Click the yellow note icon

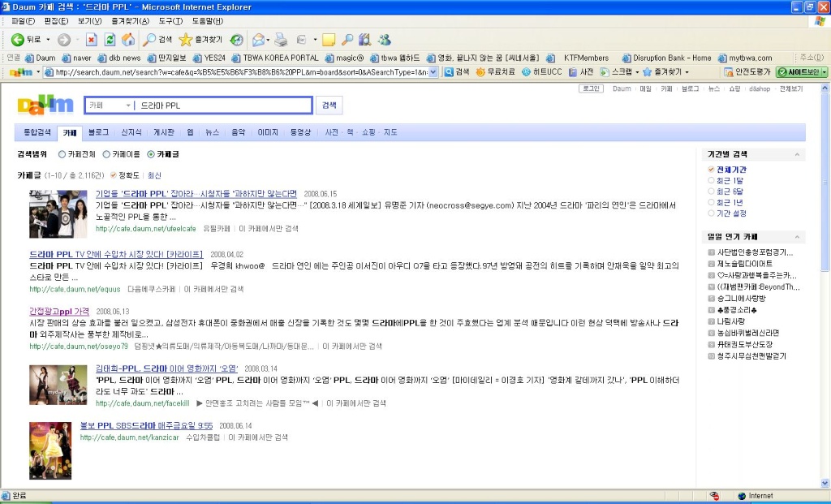[x=329, y=40]
